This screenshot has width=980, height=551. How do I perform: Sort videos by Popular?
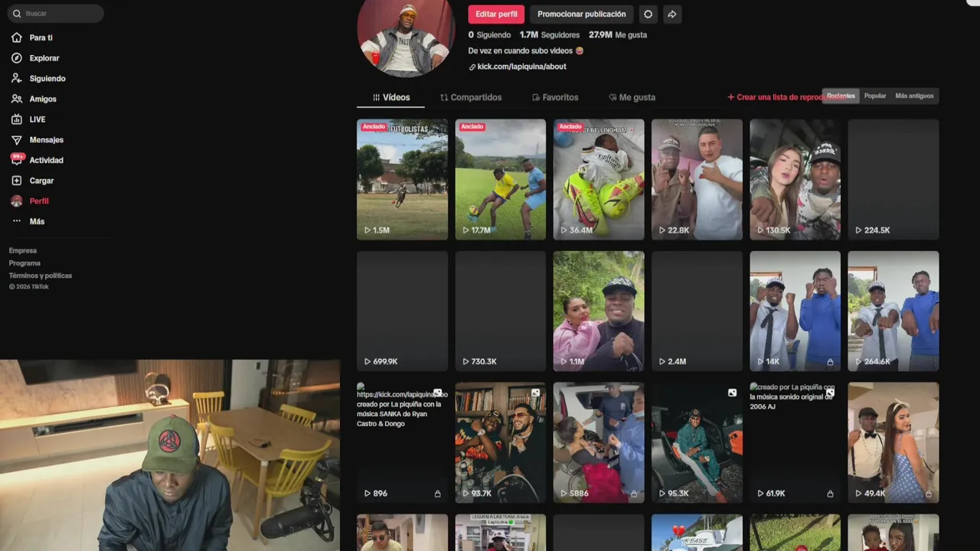coord(875,96)
